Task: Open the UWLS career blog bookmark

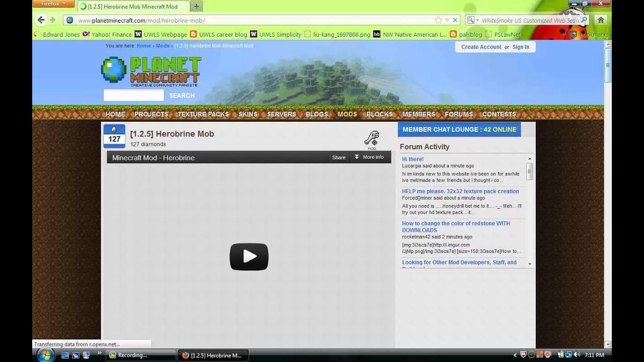Action: [x=219, y=35]
